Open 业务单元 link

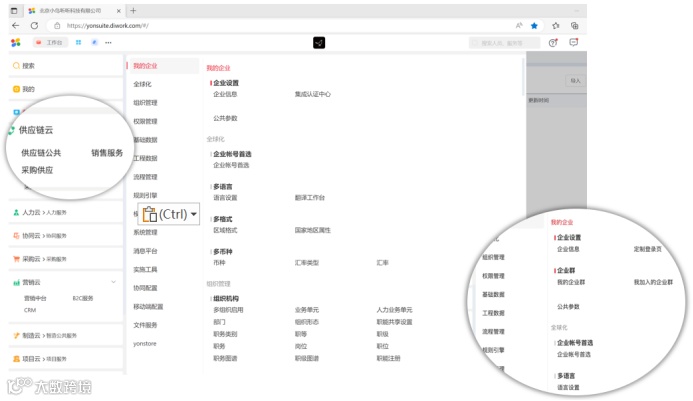tap(306, 310)
